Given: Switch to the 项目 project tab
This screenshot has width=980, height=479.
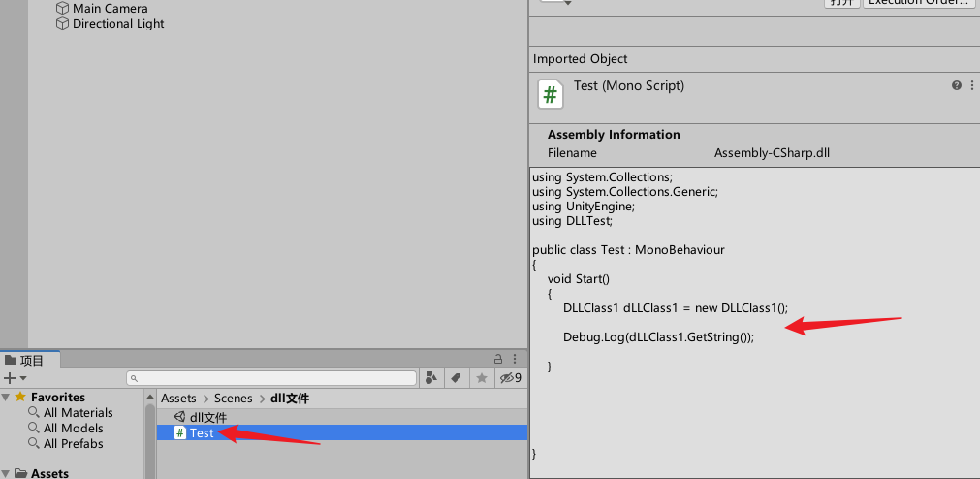Looking at the screenshot, I should pos(30,360).
